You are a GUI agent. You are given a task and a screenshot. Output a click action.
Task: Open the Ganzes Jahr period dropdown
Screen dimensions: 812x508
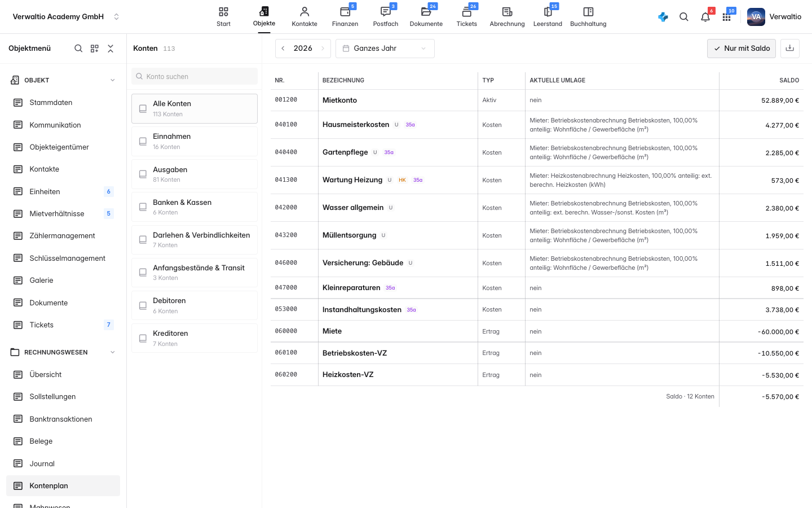[x=385, y=49]
